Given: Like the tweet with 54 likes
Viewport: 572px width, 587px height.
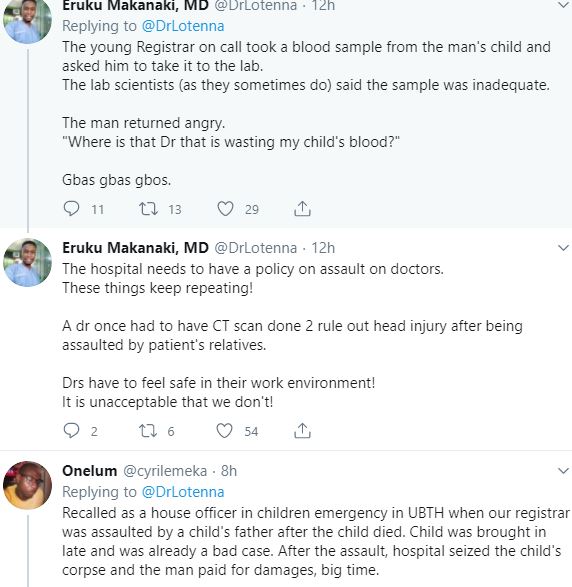Looking at the screenshot, I should pos(225,431).
